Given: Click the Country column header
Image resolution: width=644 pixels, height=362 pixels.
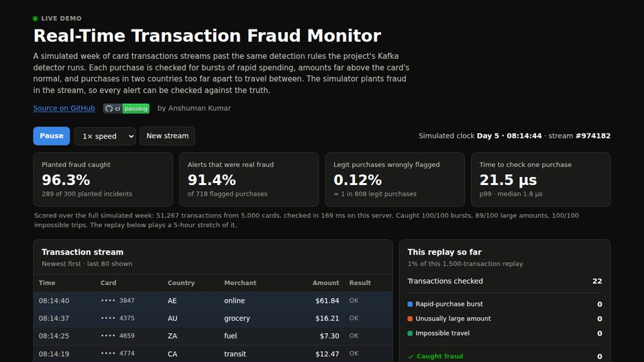Looking at the screenshot, I should click(x=181, y=283).
